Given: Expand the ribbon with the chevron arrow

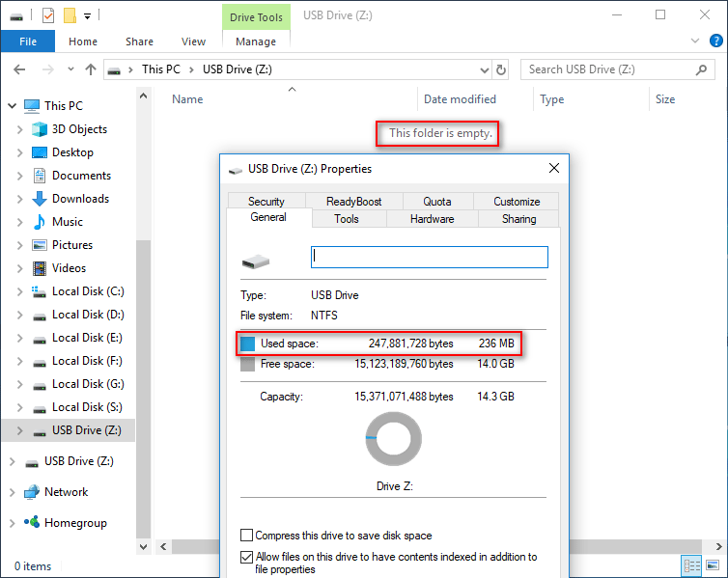Looking at the screenshot, I should (695, 41).
